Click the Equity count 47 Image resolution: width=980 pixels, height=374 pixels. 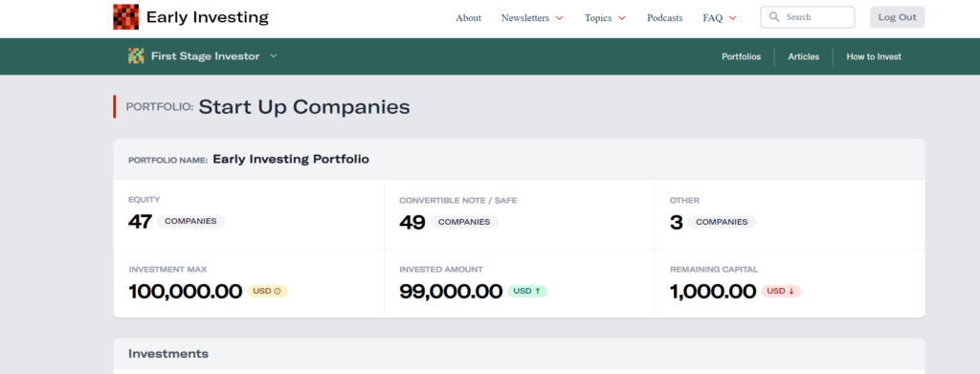[140, 222]
